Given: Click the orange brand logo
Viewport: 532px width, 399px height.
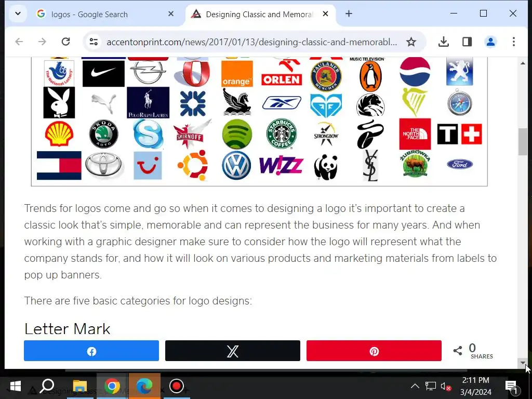Looking at the screenshot, I should pos(237,74).
